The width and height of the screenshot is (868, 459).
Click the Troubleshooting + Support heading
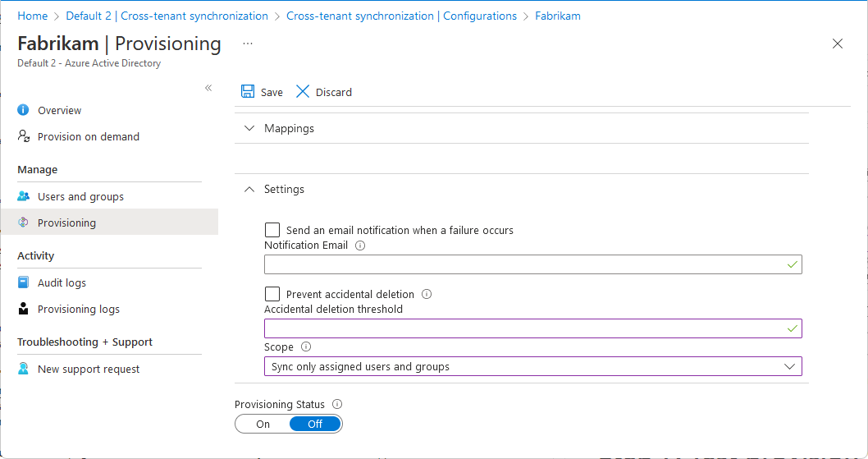[85, 342]
